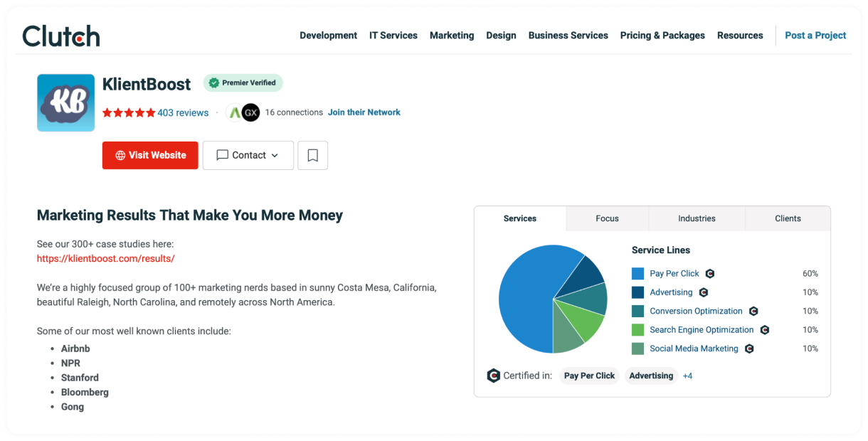
Task: Click the bookmark save icon button
Action: pyautogui.click(x=313, y=155)
